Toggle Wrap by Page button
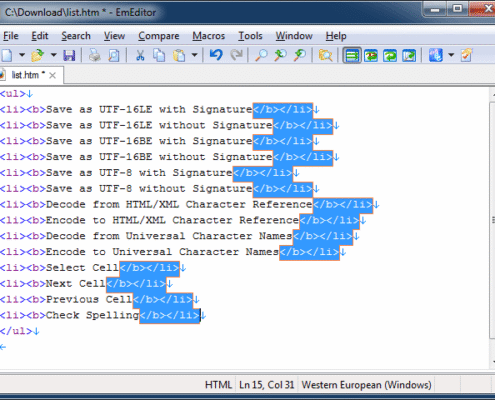Viewport: 495px width, 400px height. [409, 55]
